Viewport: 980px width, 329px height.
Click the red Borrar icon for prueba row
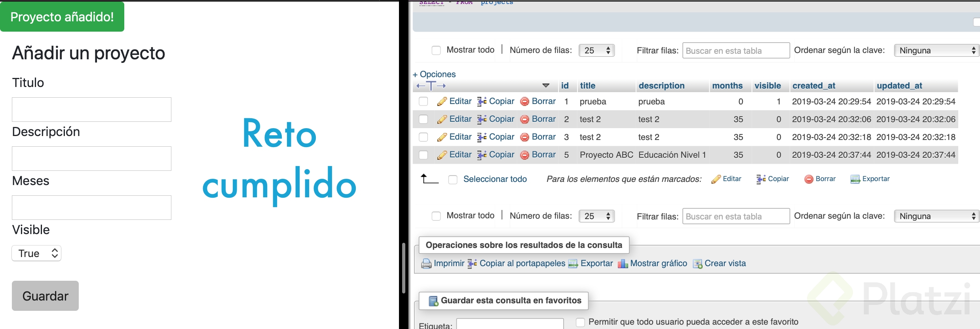(524, 102)
